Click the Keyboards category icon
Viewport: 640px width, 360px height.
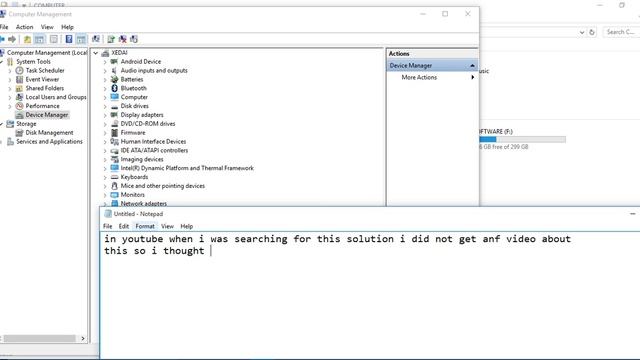(114, 177)
